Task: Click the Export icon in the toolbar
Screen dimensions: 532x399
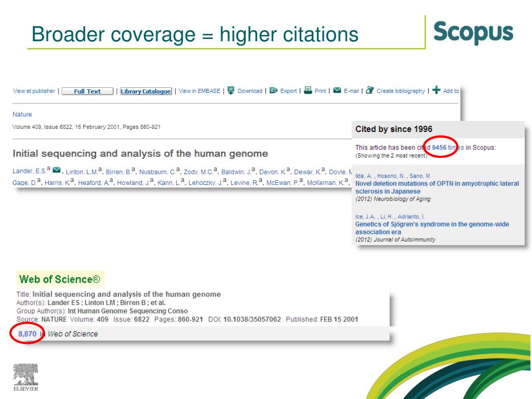Action: point(273,90)
